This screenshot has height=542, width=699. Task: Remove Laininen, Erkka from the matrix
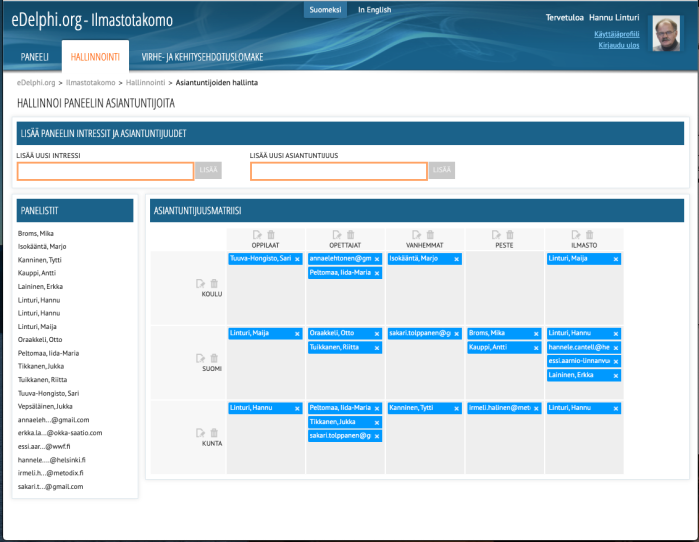(616, 375)
